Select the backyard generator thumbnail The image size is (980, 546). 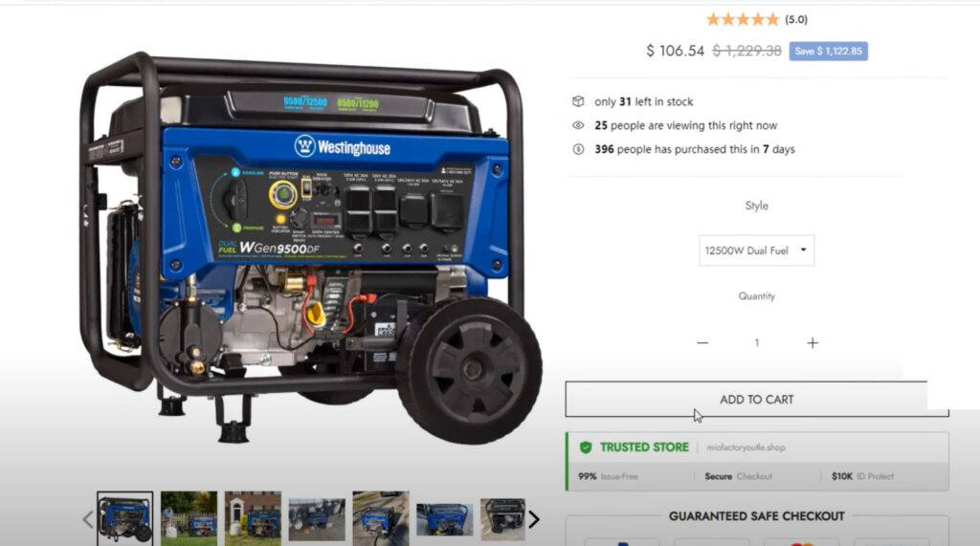coord(189,517)
